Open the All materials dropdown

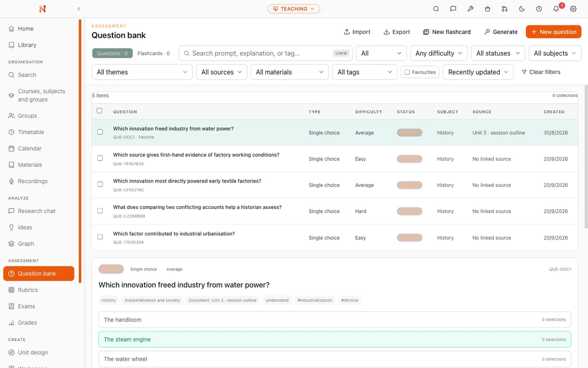click(289, 72)
